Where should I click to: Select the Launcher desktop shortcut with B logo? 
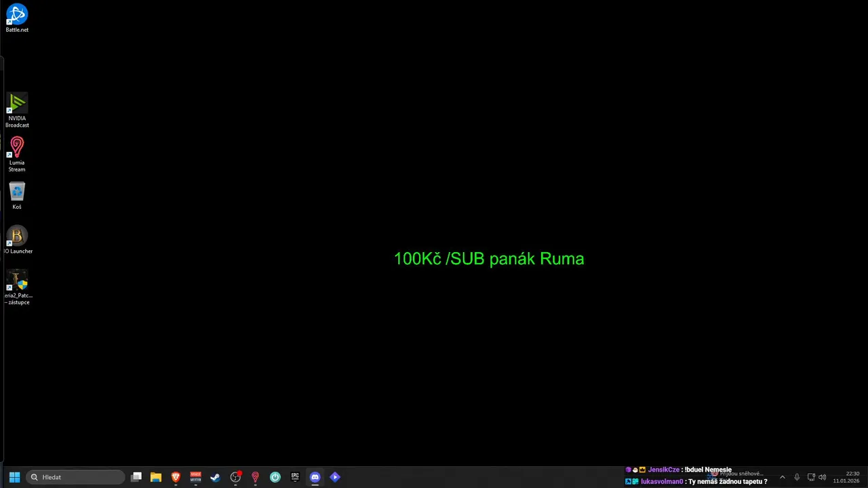pos(17,240)
